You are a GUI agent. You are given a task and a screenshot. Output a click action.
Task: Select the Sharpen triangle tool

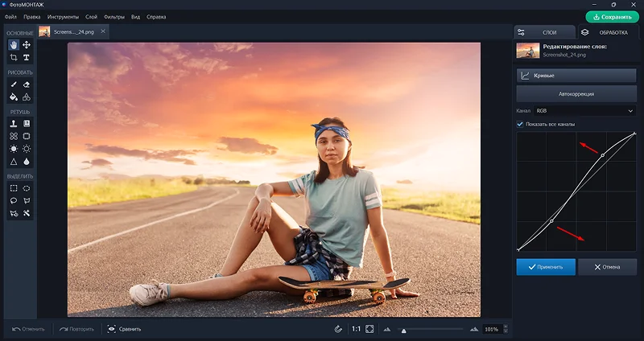(14, 162)
